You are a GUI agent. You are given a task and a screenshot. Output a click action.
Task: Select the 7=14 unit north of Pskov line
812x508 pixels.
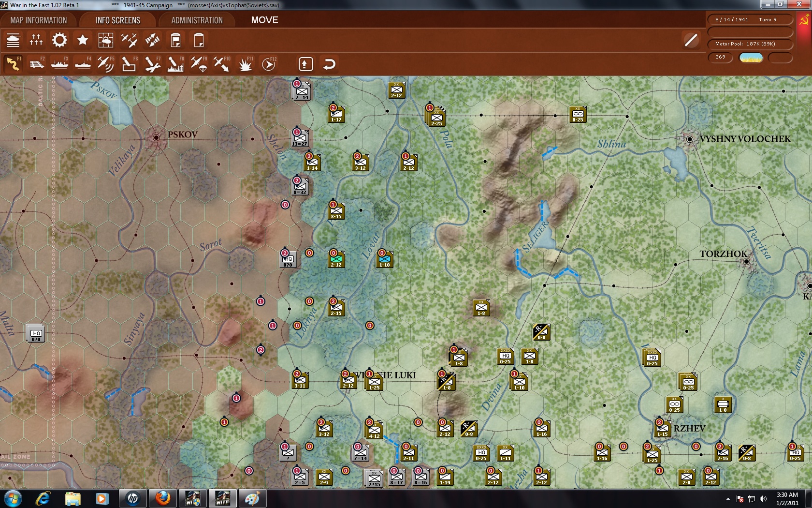pyautogui.click(x=302, y=91)
